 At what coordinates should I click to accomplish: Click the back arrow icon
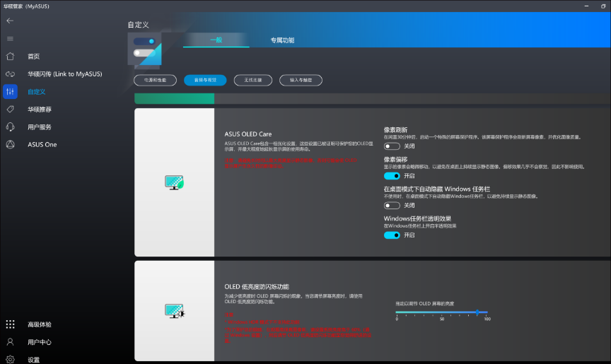tap(10, 20)
